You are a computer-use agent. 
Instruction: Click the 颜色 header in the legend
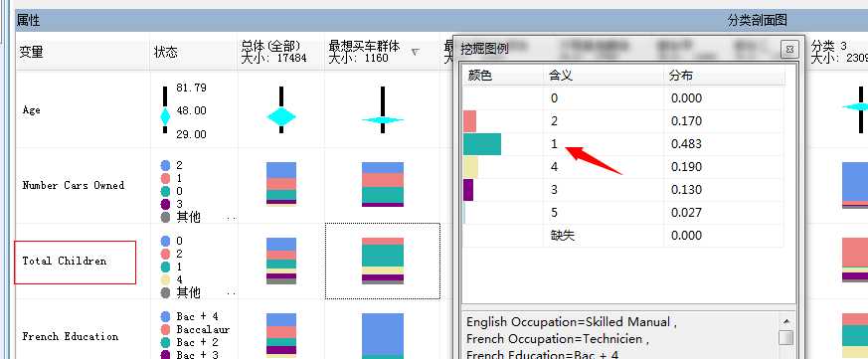480,76
